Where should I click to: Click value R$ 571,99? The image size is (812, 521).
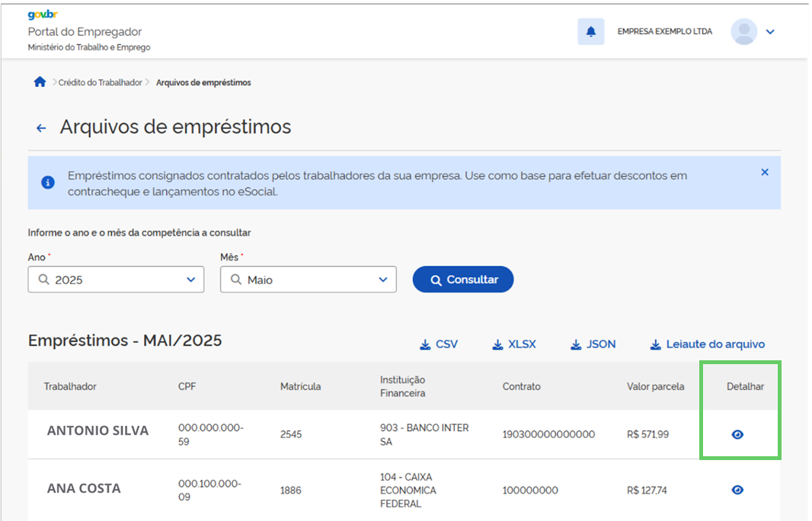(647, 434)
